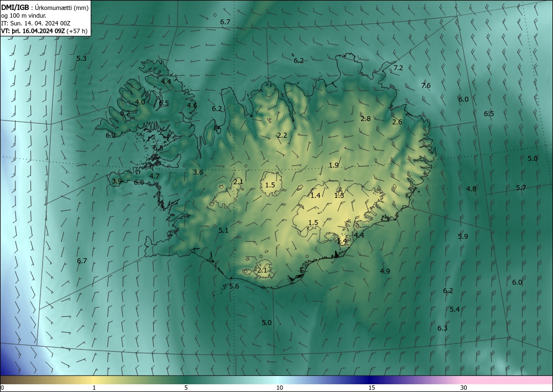Viewport: 553px width, 392px height.
Task: Click the 10 tick on the color scale
Action: [x=279, y=388]
